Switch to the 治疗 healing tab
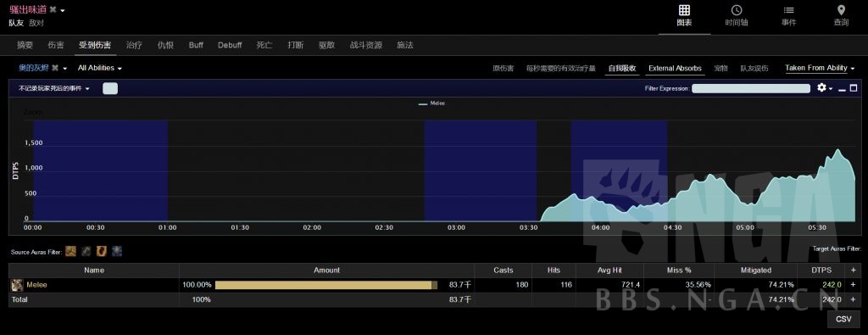The width and height of the screenshot is (868, 335). tap(134, 46)
